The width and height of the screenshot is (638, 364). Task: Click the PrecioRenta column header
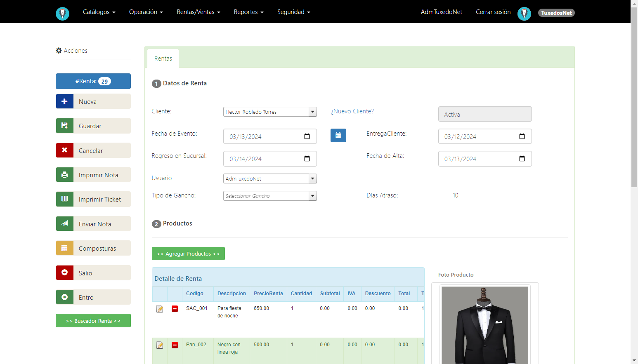[x=268, y=294]
